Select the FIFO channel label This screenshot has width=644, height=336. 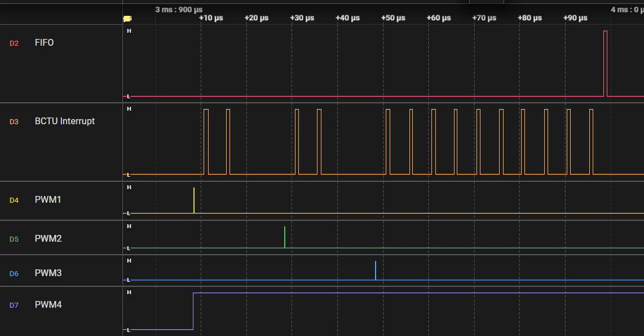44,43
